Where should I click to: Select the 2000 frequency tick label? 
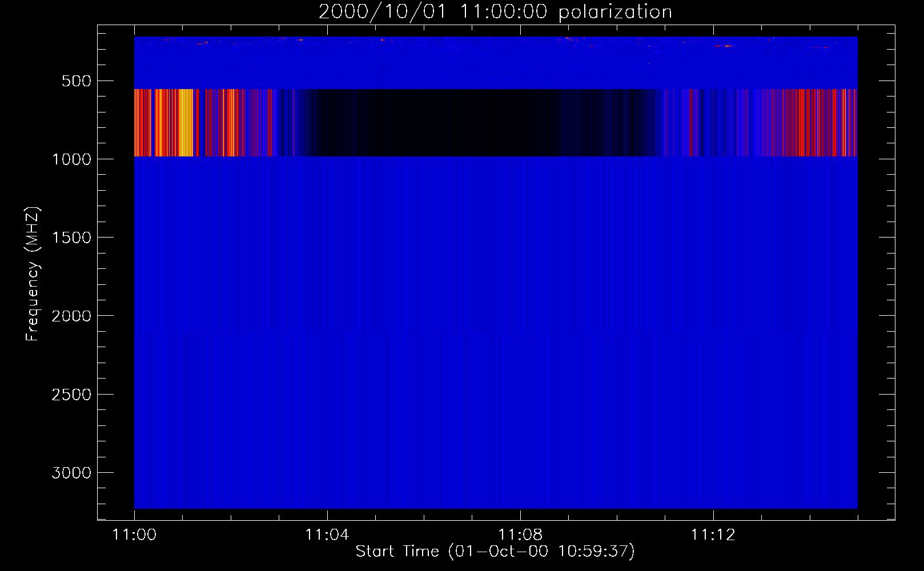click(x=71, y=316)
